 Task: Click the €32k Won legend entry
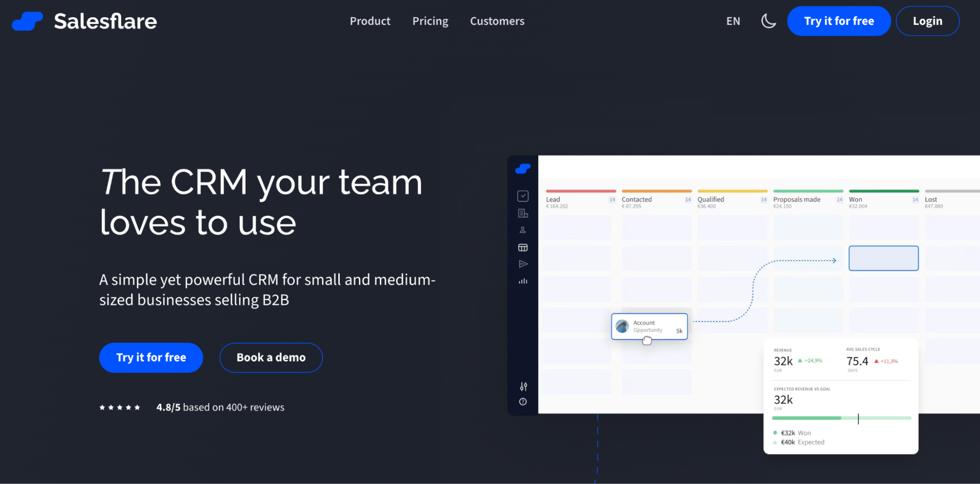point(793,433)
